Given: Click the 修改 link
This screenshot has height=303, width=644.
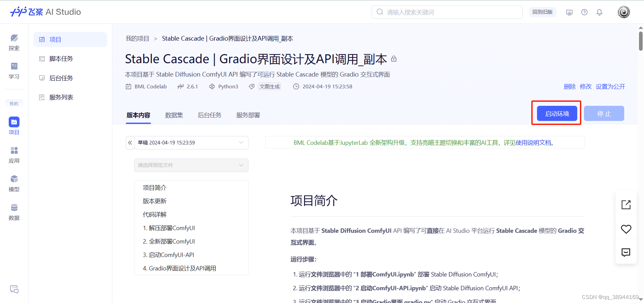Looking at the screenshot, I should (586, 86).
